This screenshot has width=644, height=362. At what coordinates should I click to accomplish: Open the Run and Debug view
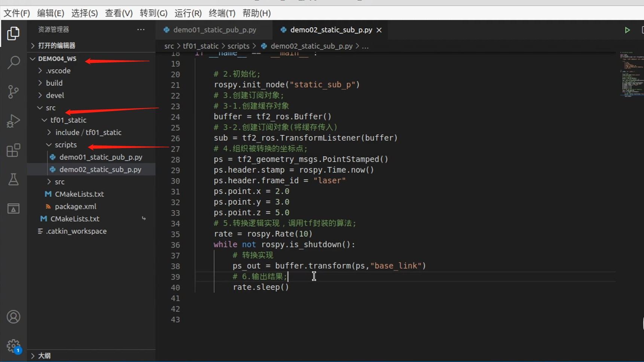coord(13,121)
